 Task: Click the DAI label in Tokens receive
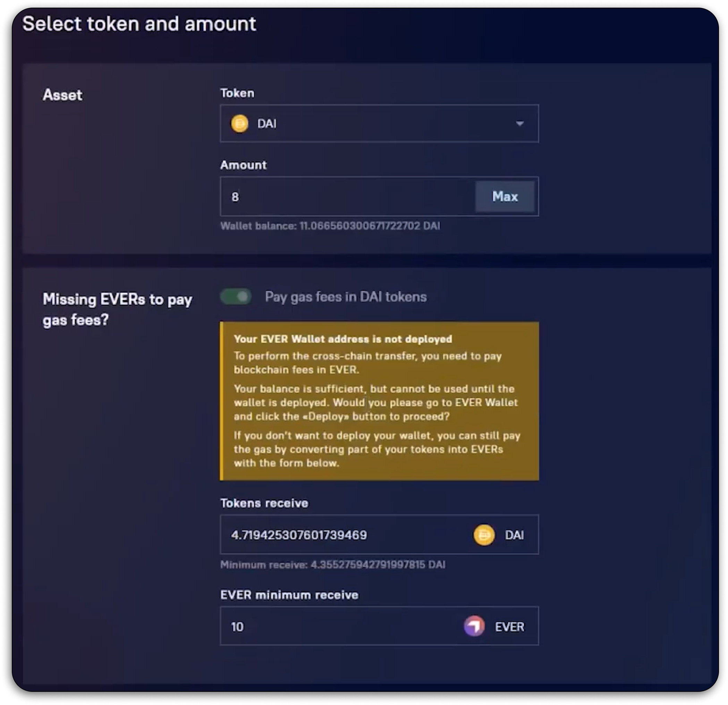(515, 535)
